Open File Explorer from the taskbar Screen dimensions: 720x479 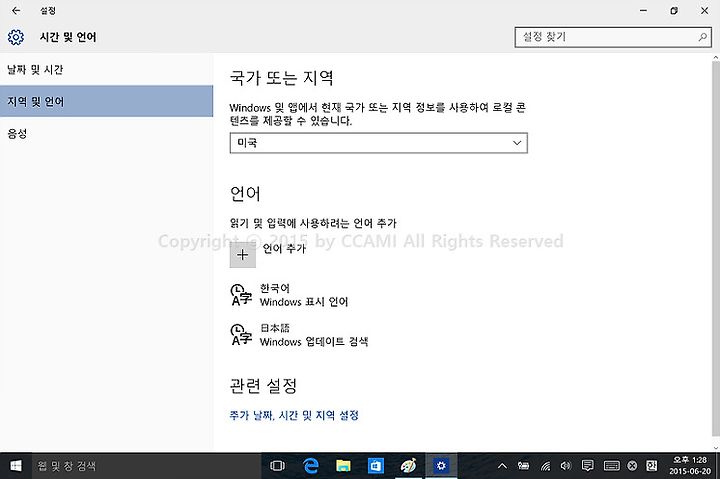point(343,466)
